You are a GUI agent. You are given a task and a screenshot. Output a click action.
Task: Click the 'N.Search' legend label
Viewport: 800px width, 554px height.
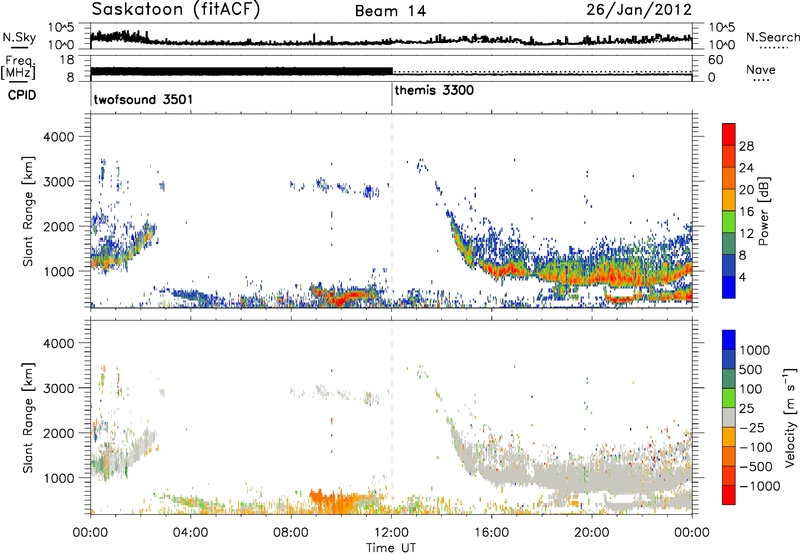[x=772, y=37]
